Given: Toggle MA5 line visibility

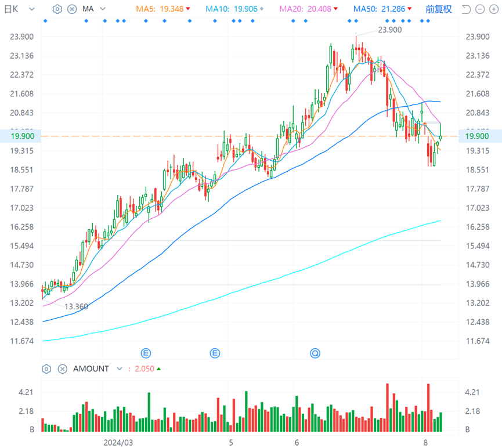Looking at the screenshot, I should [163, 9].
